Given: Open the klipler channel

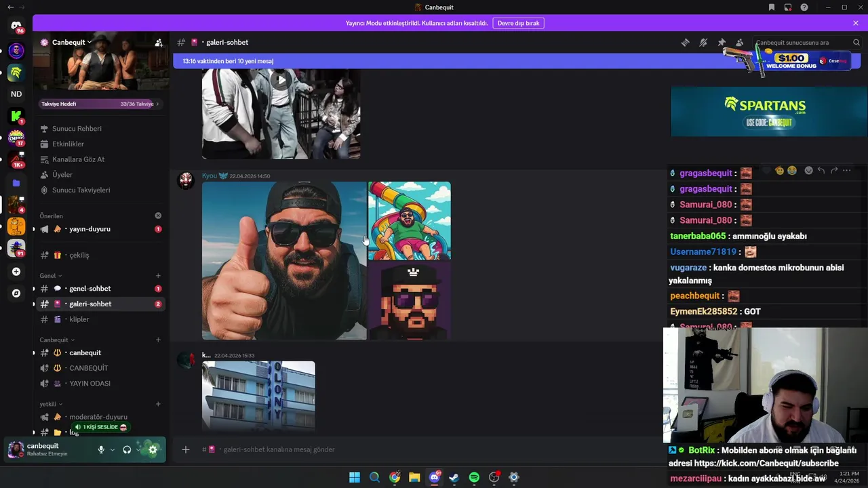Looking at the screenshot, I should 100,319.
